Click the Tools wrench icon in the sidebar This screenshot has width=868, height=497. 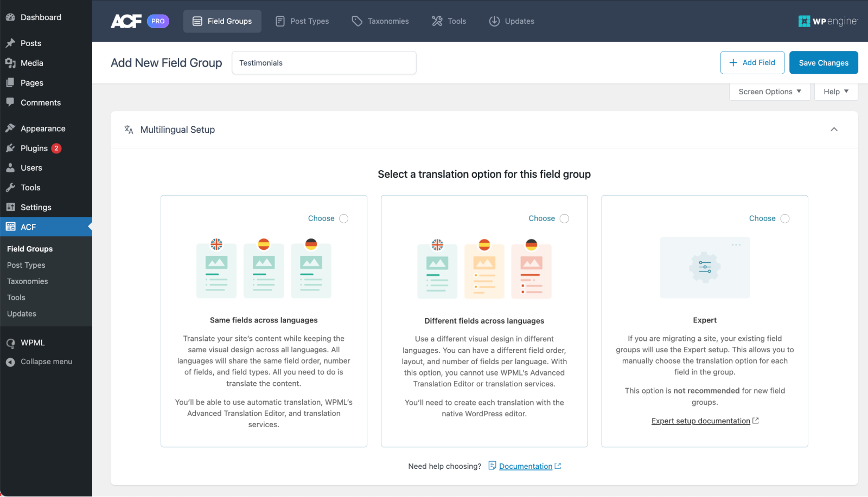coord(10,188)
